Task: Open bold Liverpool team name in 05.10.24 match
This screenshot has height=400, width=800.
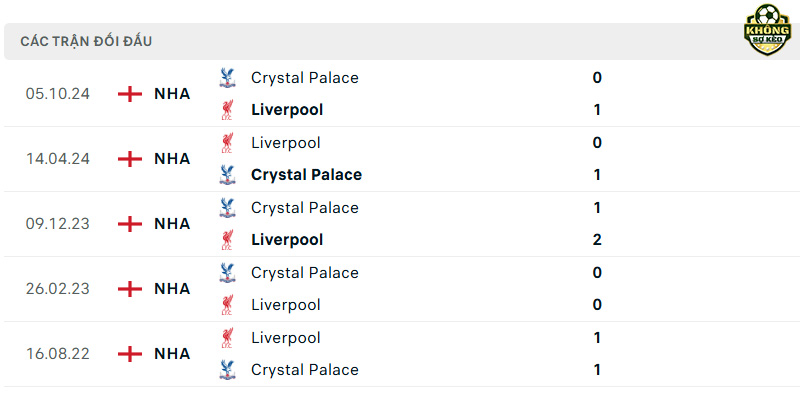Action: 287,110
